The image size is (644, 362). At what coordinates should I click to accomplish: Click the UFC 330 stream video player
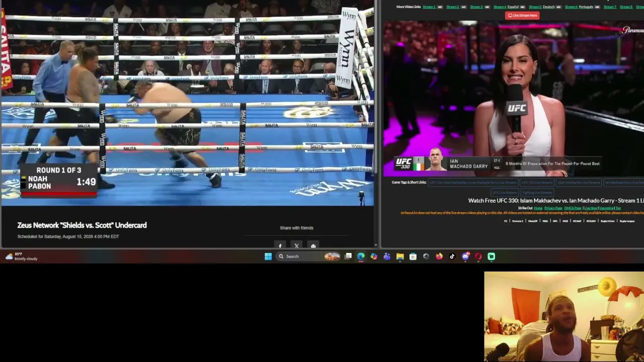click(x=514, y=99)
